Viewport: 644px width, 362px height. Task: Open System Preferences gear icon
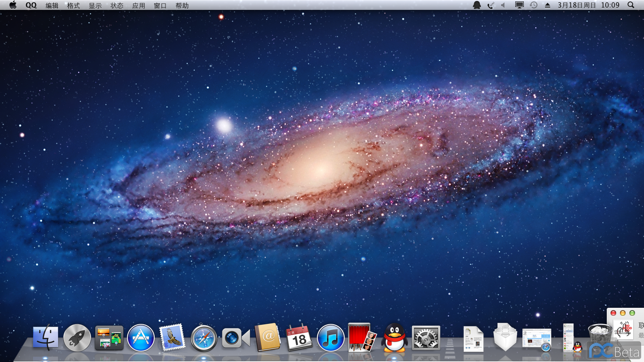click(426, 338)
